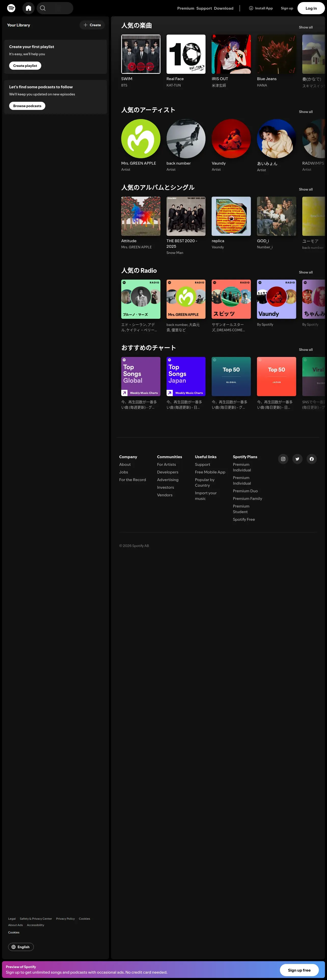Open Top Songs Japan chart card

[186, 377]
